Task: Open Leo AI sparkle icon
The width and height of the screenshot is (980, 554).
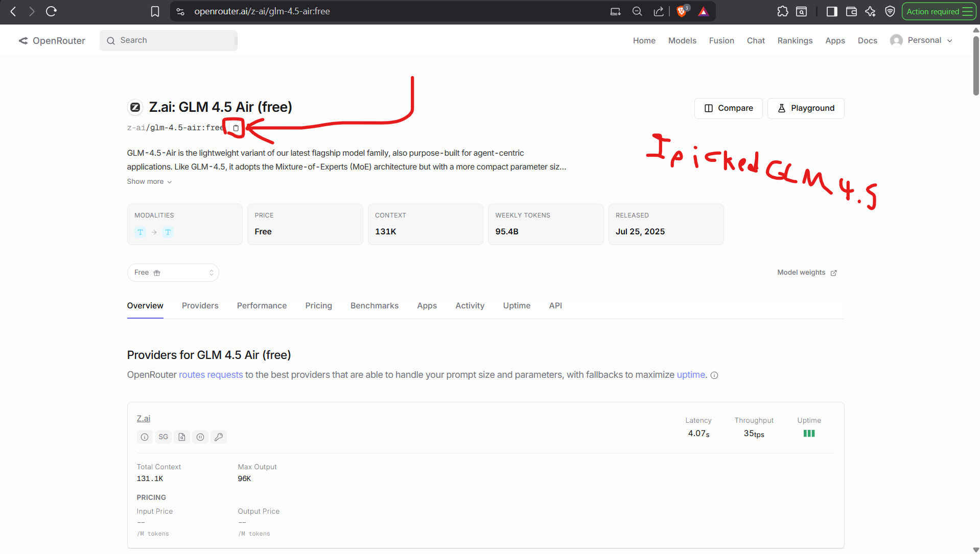Action: coord(871,11)
